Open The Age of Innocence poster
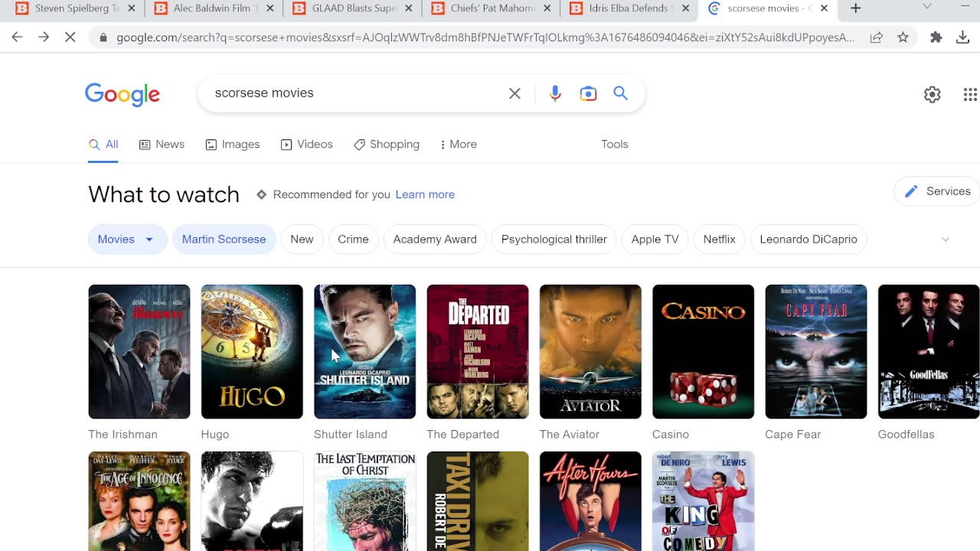The image size is (980, 551). click(x=139, y=501)
